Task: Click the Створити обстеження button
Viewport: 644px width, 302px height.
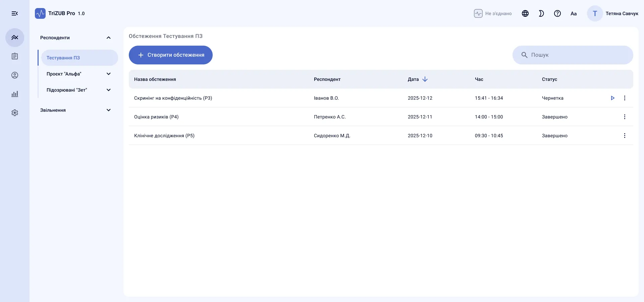Action: [171, 55]
